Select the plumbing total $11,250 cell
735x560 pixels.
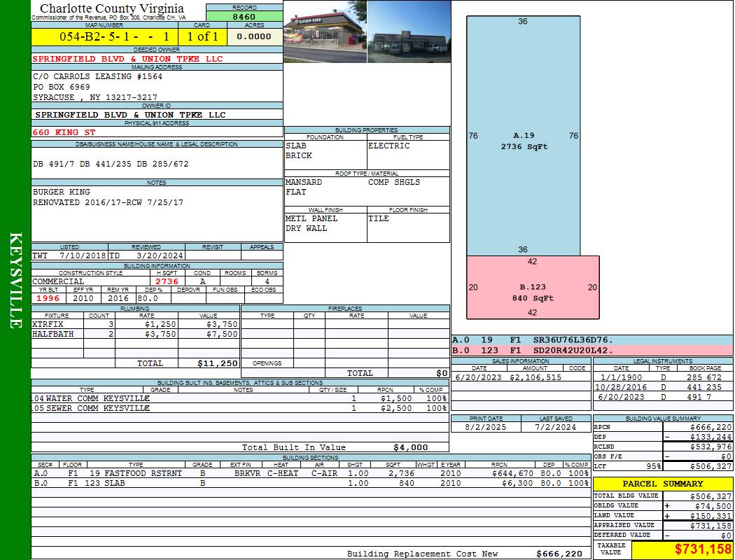(218, 363)
